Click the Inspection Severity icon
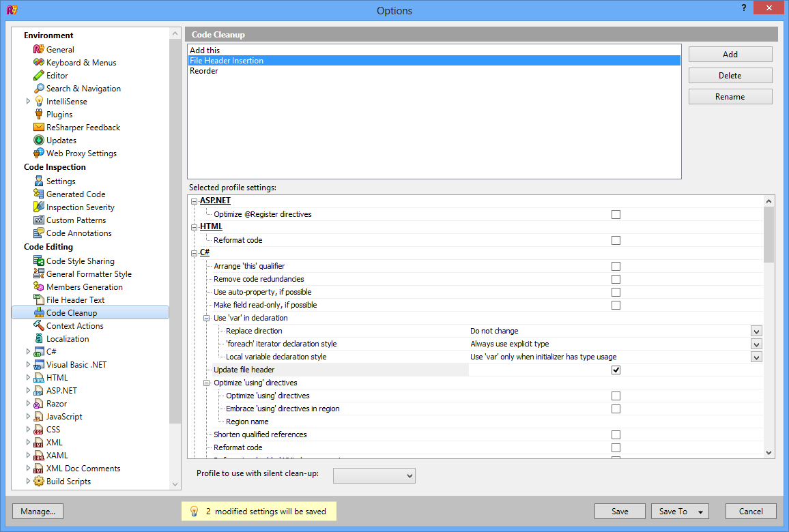The width and height of the screenshot is (789, 532). click(39, 207)
